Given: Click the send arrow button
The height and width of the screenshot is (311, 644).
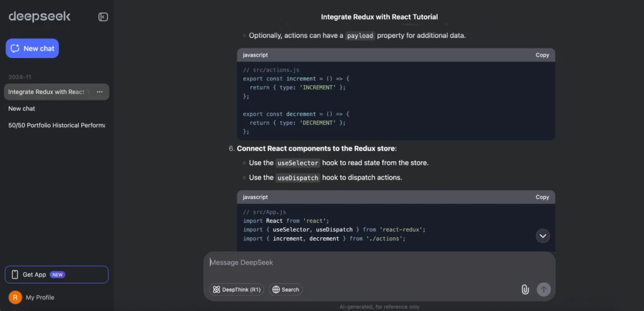Looking at the screenshot, I should point(543,289).
